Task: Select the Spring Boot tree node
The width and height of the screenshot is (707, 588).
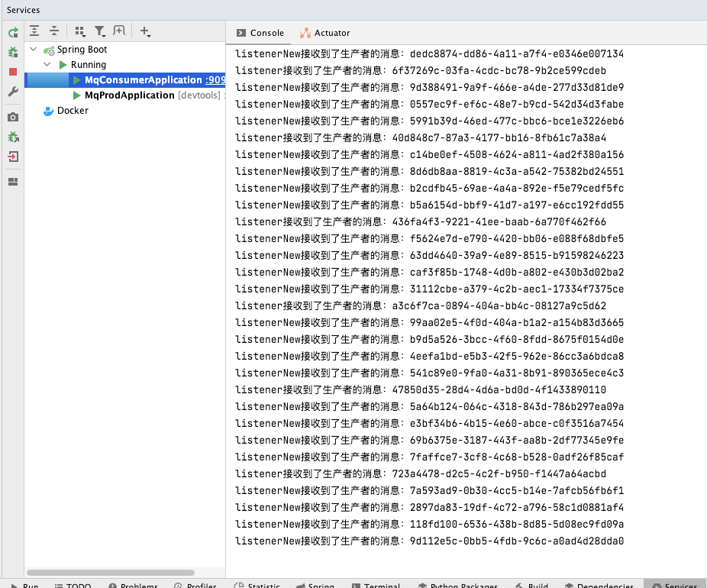Action: [x=82, y=49]
